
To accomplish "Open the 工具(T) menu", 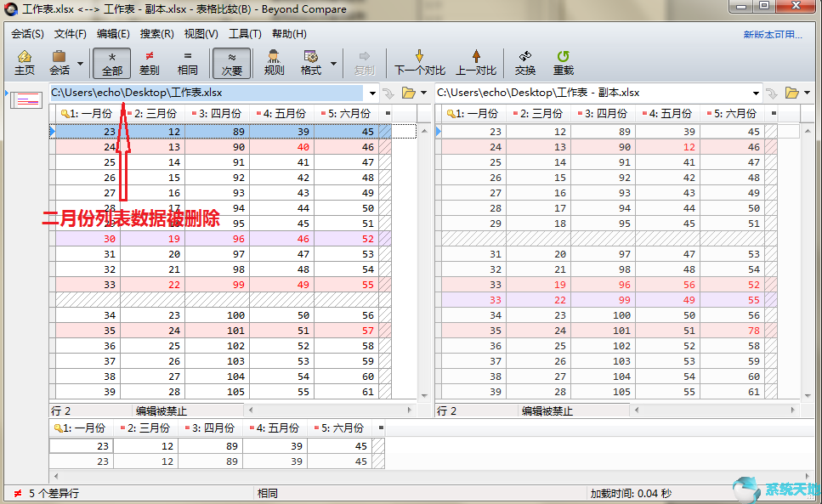I will [x=245, y=34].
